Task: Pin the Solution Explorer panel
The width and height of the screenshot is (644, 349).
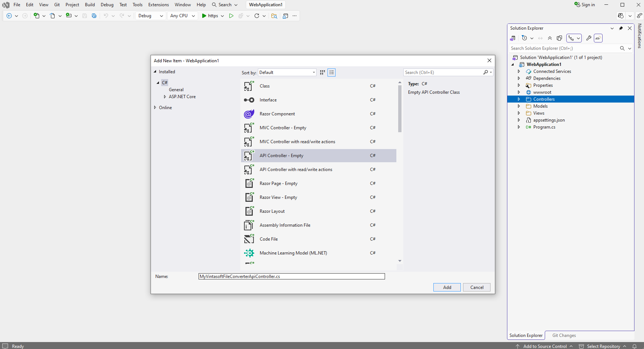Action: [x=621, y=28]
